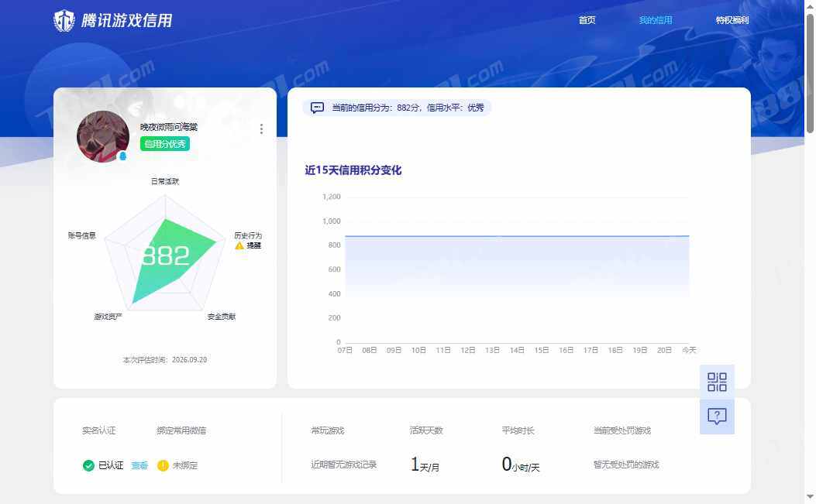The width and height of the screenshot is (816, 504).
Task: Select the 我的信用 tab
Action: pos(656,20)
